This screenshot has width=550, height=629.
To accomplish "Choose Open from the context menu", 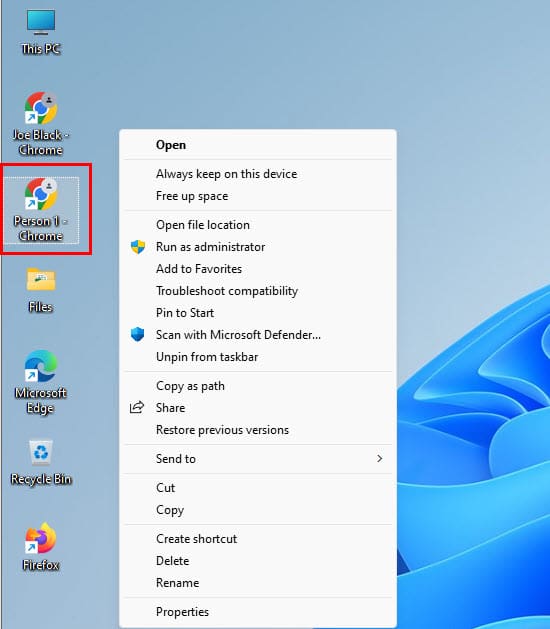I will coord(258,145).
